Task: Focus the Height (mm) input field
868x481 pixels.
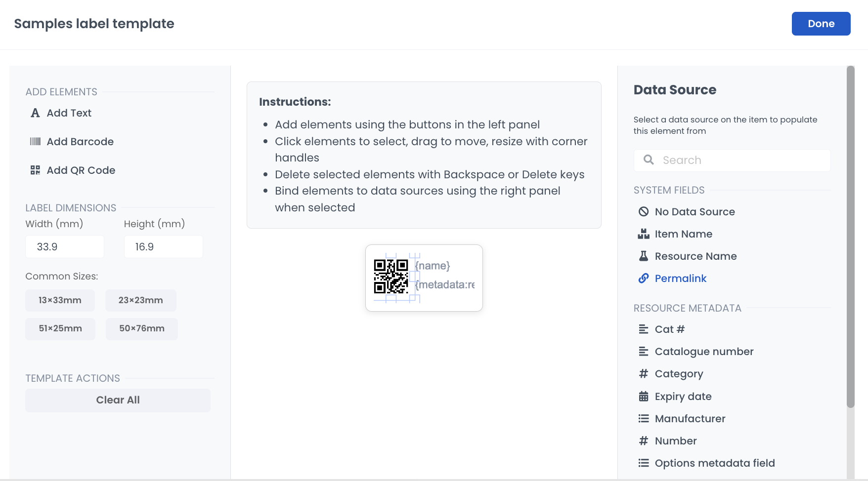Action: tap(163, 247)
